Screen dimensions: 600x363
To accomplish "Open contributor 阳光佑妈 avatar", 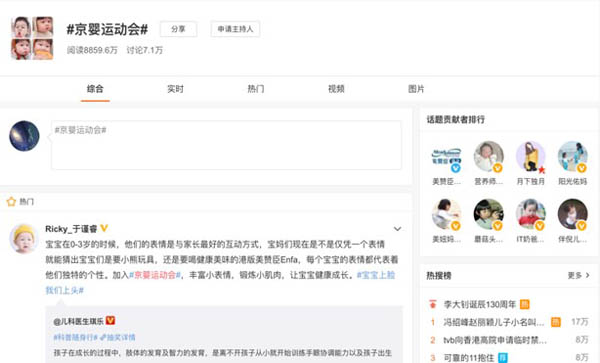I will 572,156.
